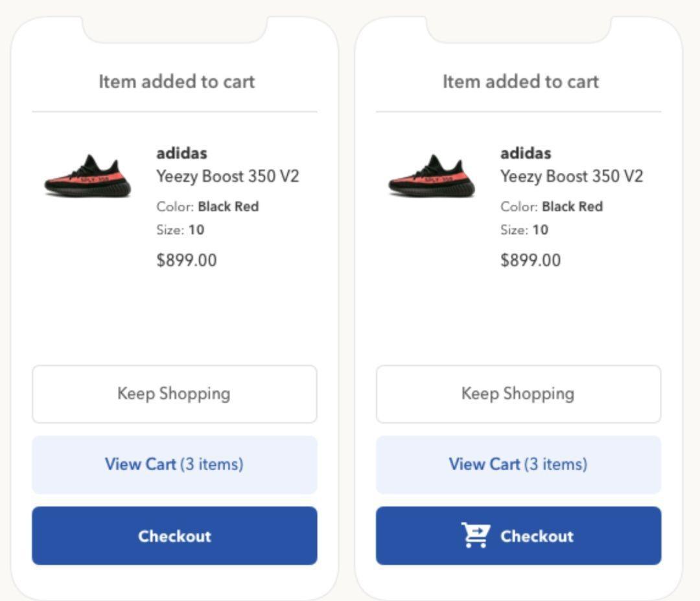Click Yeezy Boost 350 V2 title, right phone
Screen dimensions: 700x601
point(572,176)
